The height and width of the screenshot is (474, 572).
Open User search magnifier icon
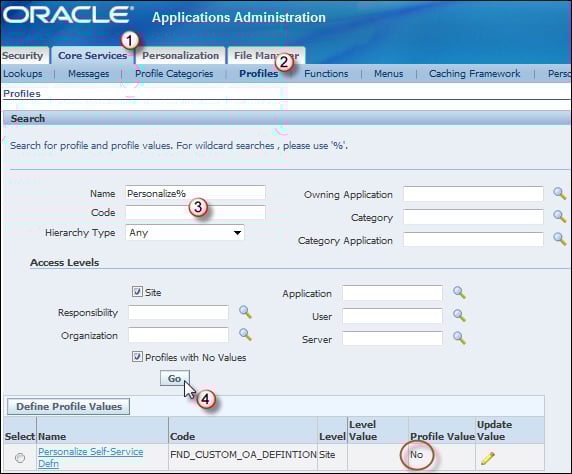click(459, 315)
